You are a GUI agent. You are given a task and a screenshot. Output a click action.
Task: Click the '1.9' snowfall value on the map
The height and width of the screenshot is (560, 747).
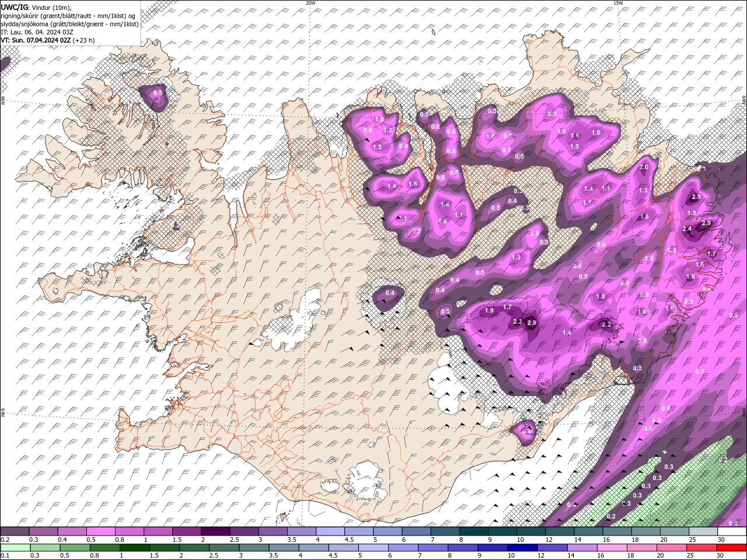[x=489, y=311]
